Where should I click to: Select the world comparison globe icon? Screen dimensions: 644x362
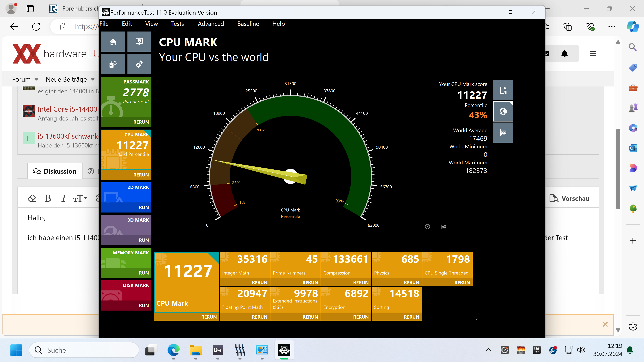pyautogui.click(x=503, y=111)
